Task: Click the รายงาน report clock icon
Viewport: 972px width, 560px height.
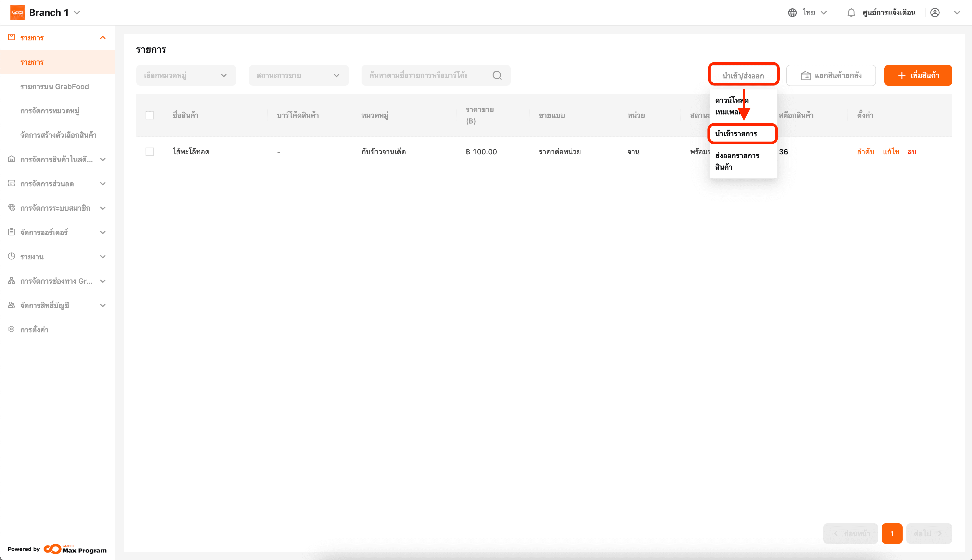Action: coord(11,256)
